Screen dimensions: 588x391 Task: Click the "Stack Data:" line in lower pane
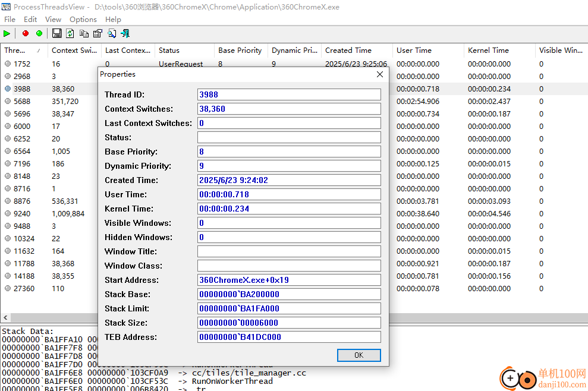point(28,331)
